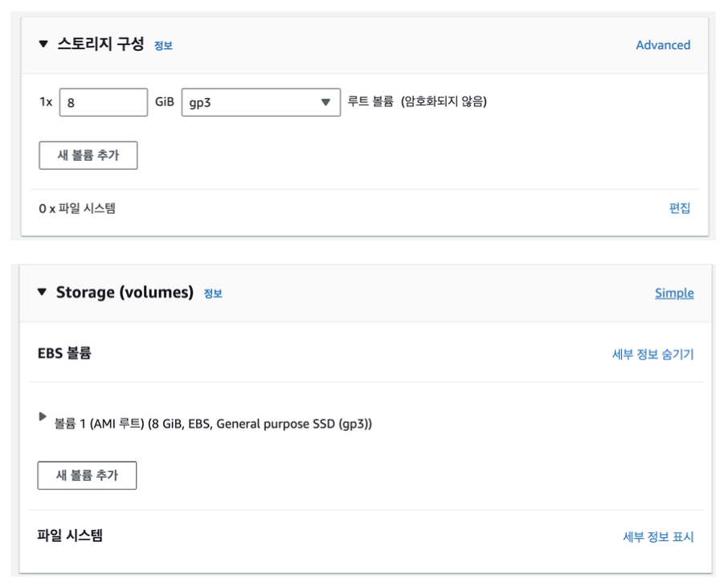The image size is (728, 587).
Task: Click 세부 정보 표시 for file systems
Action: pos(658,537)
